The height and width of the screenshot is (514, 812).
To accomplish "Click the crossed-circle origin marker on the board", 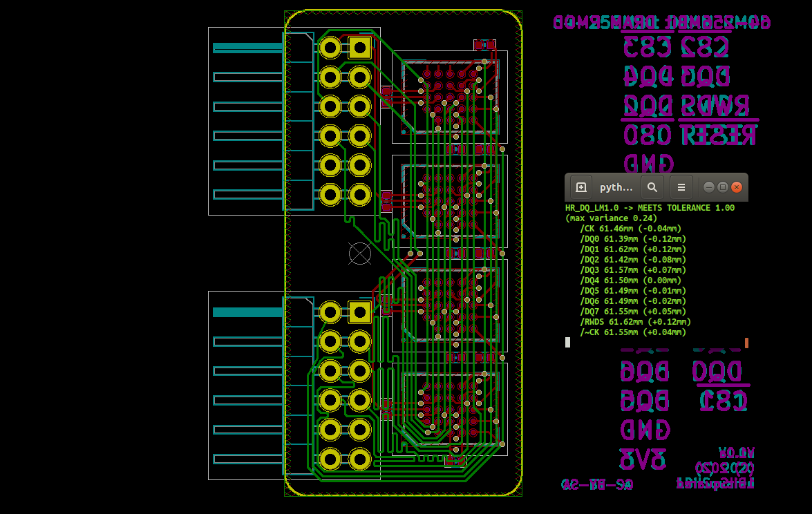I will [360, 254].
